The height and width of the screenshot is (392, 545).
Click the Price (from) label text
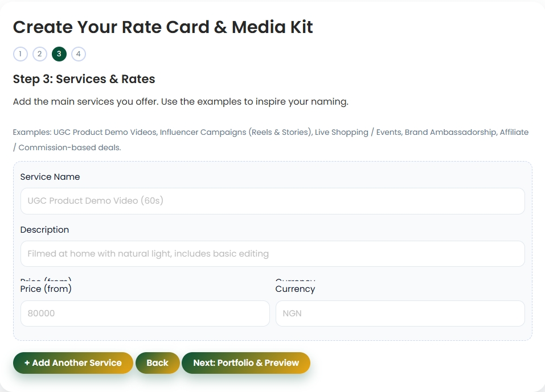(x=46, y=289)
